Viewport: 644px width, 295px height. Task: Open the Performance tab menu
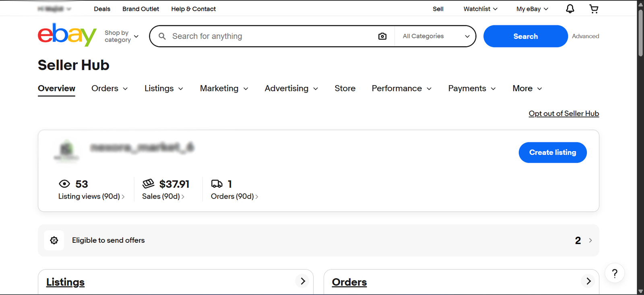[x=402, y=88]
